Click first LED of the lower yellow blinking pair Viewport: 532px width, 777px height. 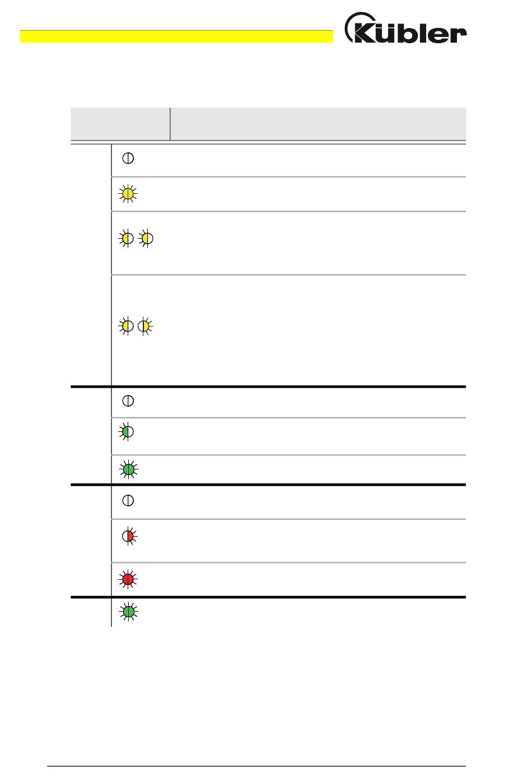click(127, 326)
